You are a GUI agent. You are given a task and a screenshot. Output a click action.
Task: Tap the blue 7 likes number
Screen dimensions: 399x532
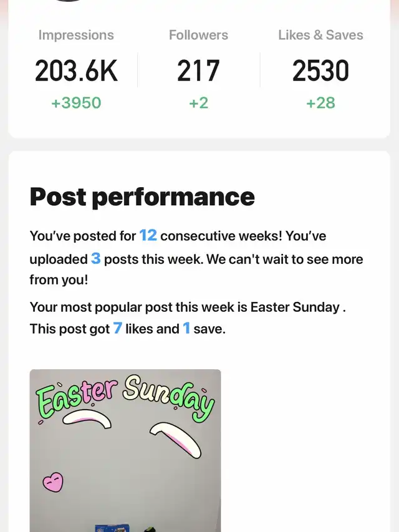pyautogui.click(x=117, y=328)
